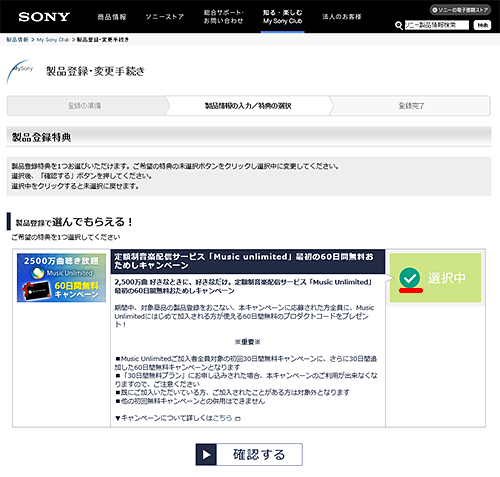This screenshot has height=477, width=500.
Task: Click the 製品登録特典 section heading
Action: tap(42, 137)
